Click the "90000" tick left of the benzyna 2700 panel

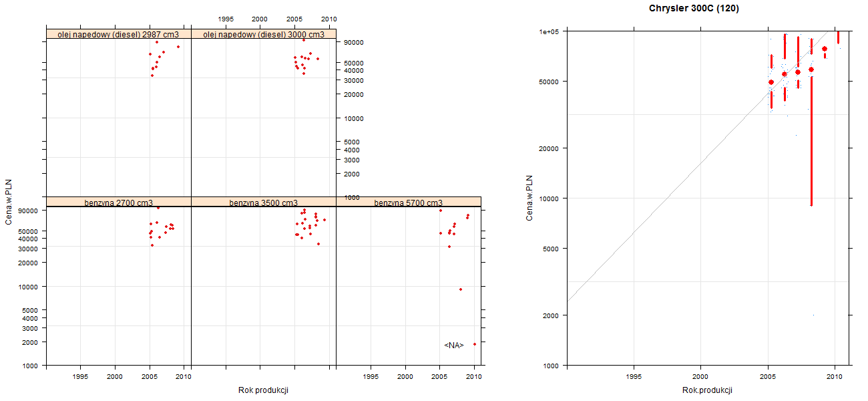(x=29, y=211)
